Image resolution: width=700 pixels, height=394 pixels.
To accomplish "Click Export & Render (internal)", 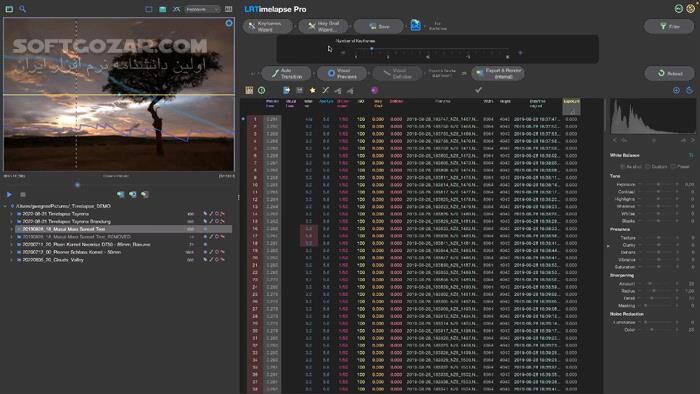I will point(498,74).
